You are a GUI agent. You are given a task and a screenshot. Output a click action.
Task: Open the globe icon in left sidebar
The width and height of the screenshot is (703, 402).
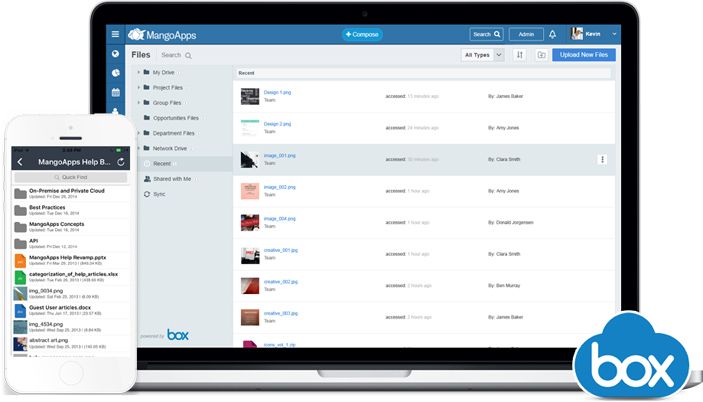pos(115,54)
